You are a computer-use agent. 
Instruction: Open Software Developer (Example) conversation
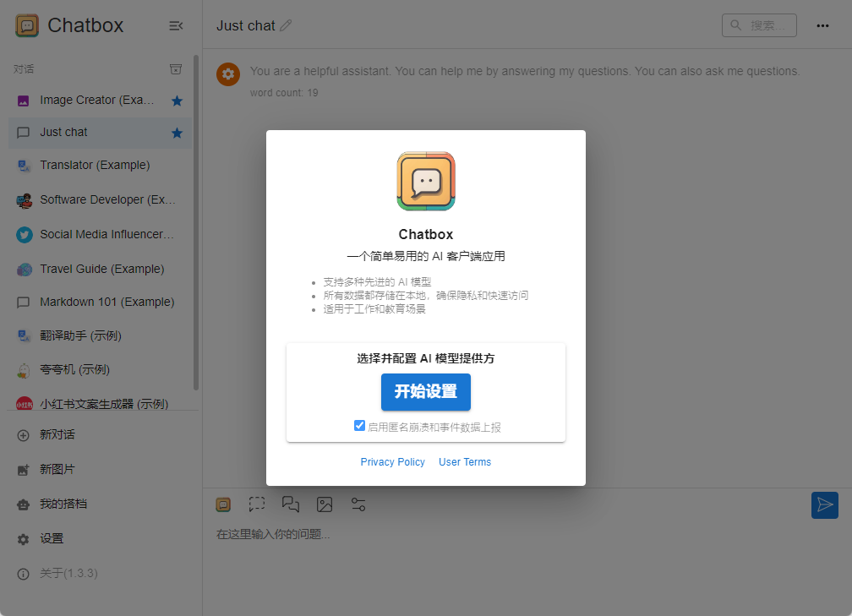tap(101, 200)
